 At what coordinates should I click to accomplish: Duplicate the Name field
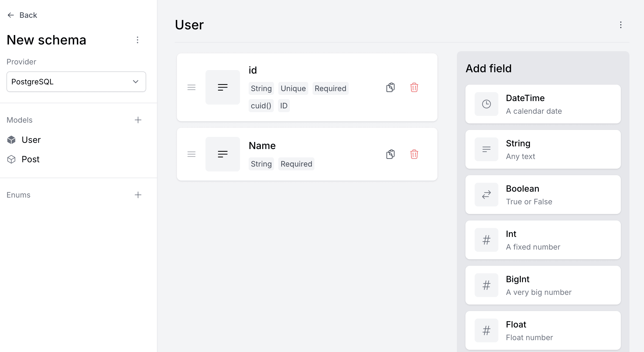390,154
